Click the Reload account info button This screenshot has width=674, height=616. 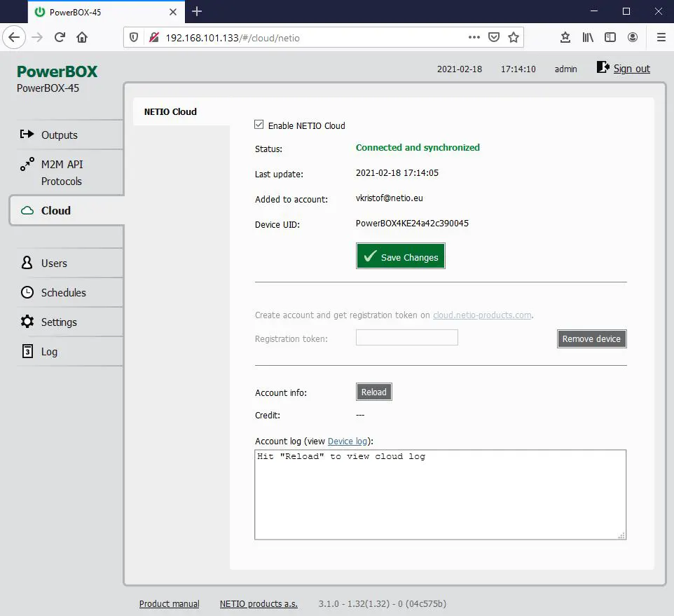point(373,392)
